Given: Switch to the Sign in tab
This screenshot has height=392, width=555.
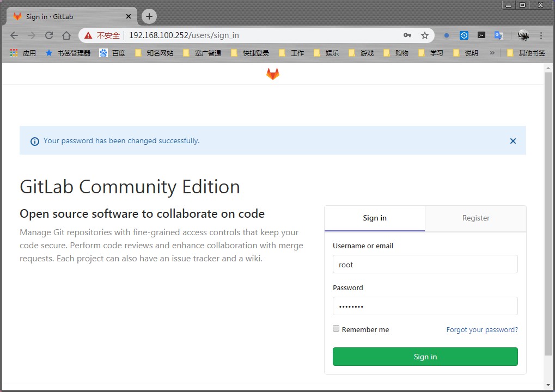Looking at the screenshot, I should 375,218.
